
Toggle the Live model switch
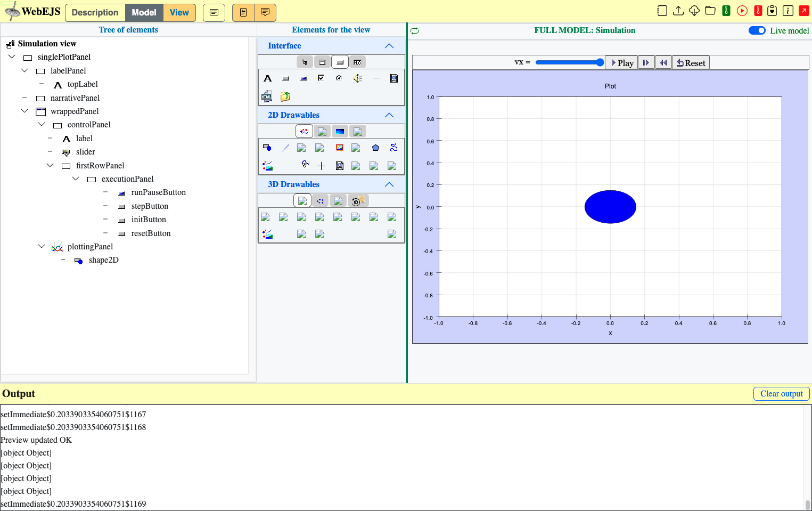[x=757, y=30]
